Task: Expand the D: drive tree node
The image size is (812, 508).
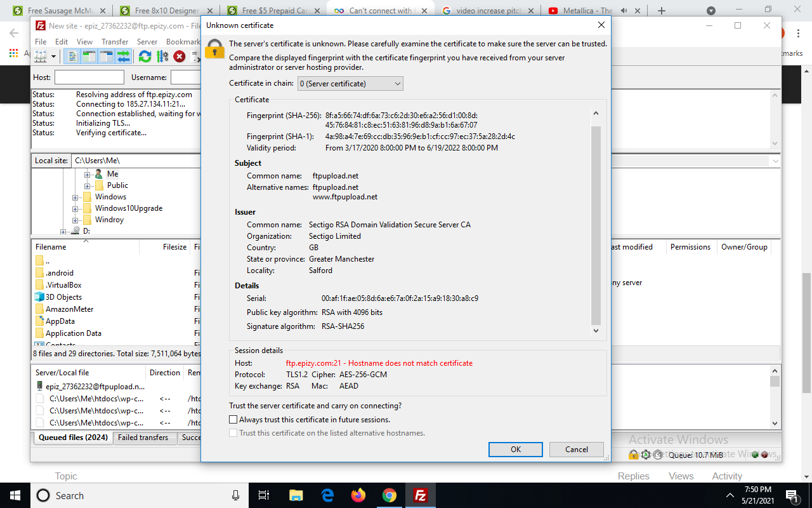Action: (63, 231)
